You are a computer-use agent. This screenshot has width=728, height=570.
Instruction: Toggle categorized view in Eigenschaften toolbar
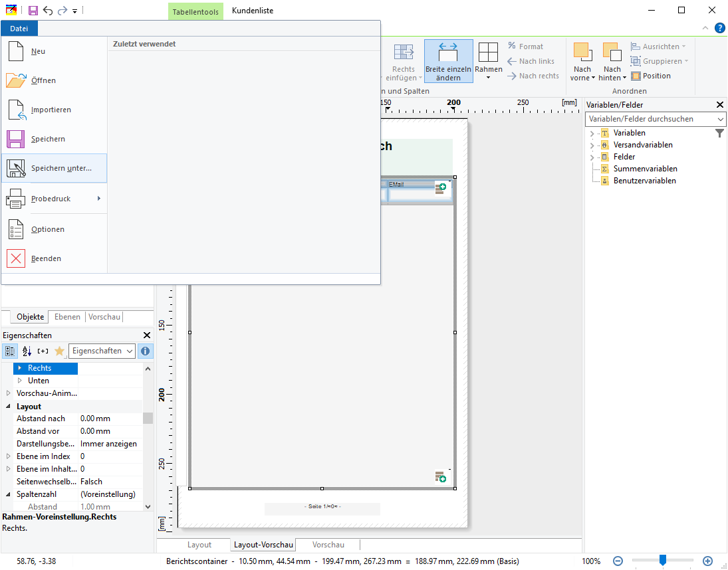click(10, 351)
